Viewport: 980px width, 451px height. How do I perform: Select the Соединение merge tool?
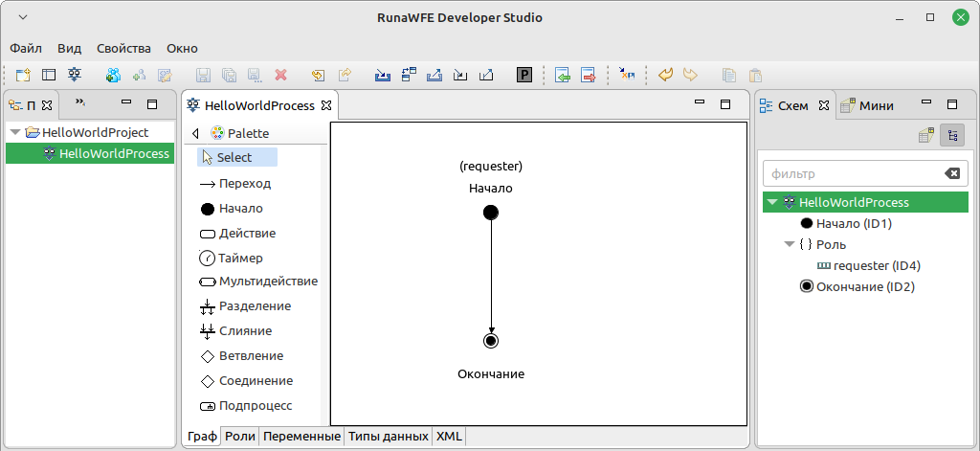point(246,381)
